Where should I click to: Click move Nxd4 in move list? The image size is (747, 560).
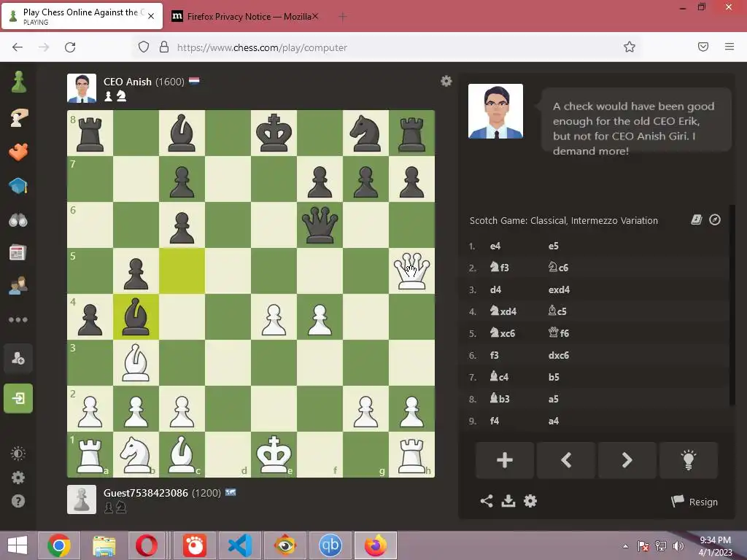503,311
